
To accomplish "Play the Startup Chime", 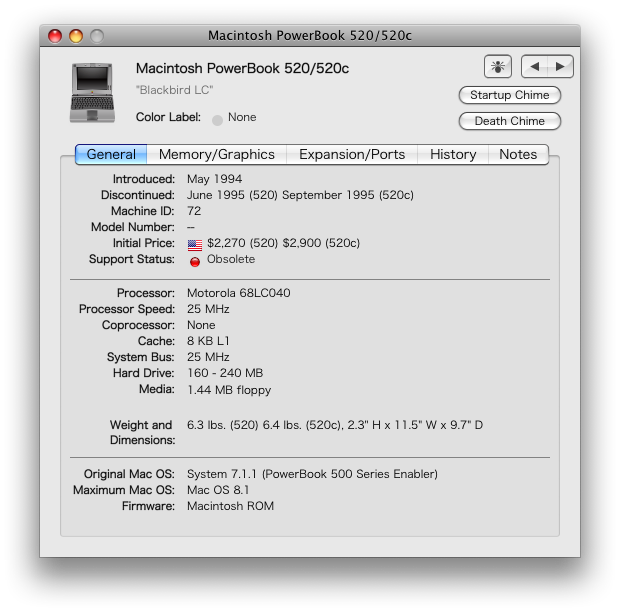I will (510, 95).
